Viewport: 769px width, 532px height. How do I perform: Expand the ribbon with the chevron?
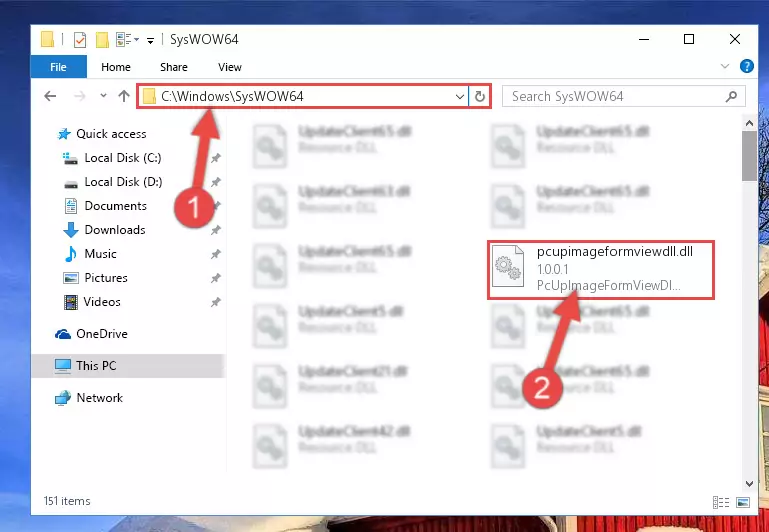(x=725, y=66)
